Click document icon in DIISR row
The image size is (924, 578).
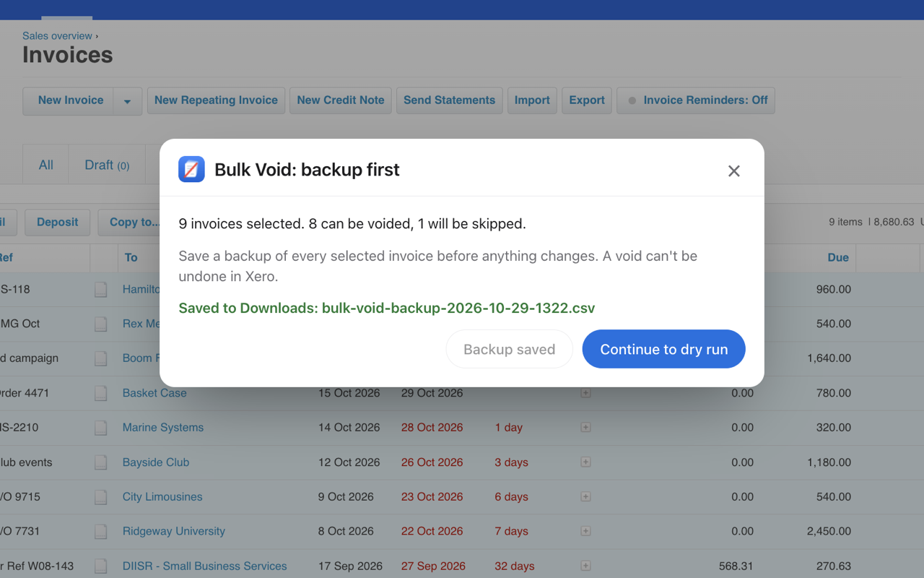[x=101, y=566]
